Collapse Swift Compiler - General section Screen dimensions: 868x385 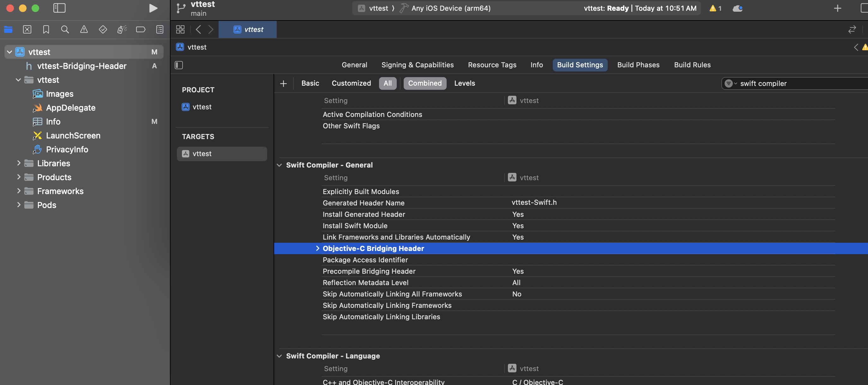pyautogui.click(x=279, y=165)
